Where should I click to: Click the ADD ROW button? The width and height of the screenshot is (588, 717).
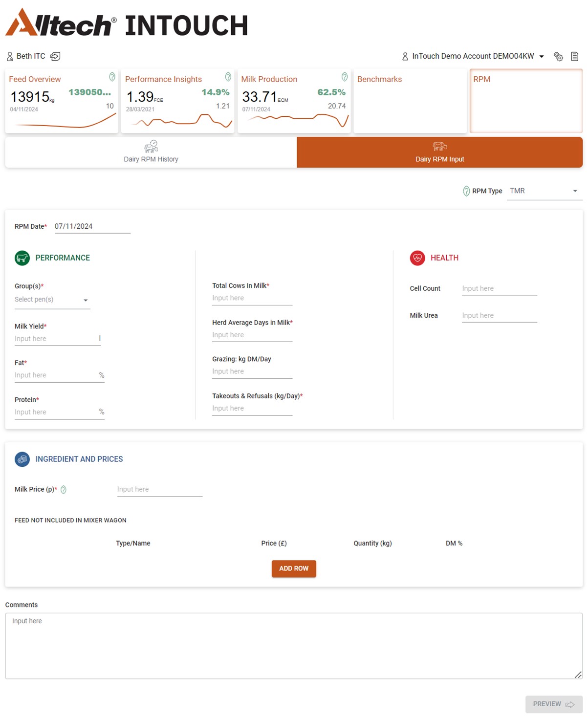tap(294, 569)
